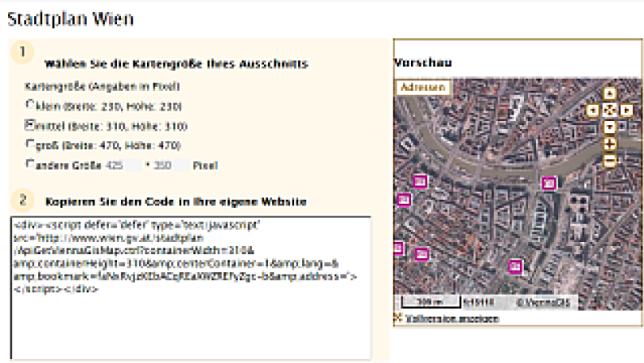Click the ViennaGIS copyright link
This screenshot has width=644, height=363.
click(x=543, y=302)
